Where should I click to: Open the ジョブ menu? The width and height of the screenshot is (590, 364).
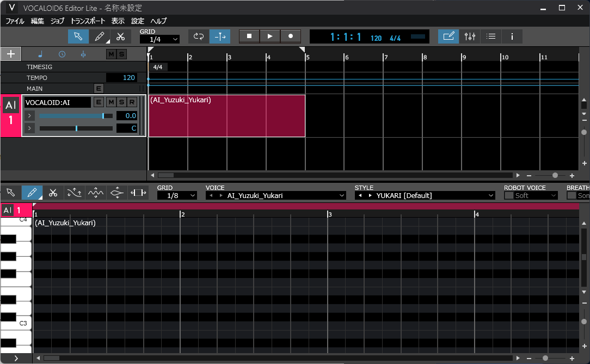coord(57,21)
